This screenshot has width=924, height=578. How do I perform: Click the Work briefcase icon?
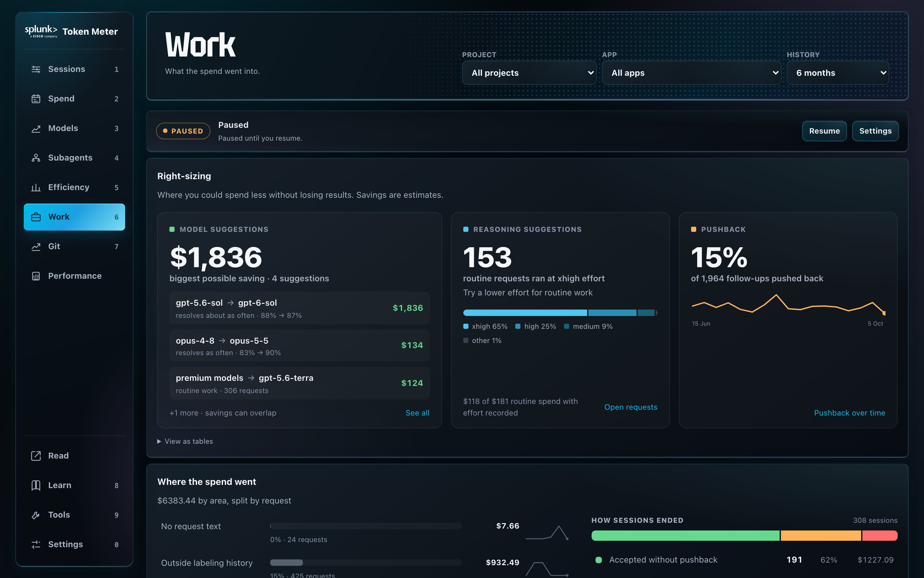coord(36,217)
